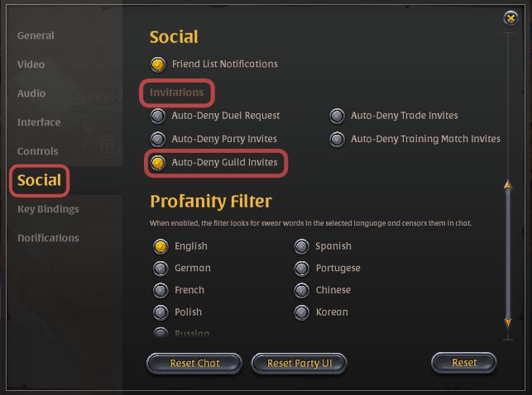Enable Auto-Deny Training Match Invites
Image resolution: width=532 pixels, height=395 pixels.
click(338, 139)
